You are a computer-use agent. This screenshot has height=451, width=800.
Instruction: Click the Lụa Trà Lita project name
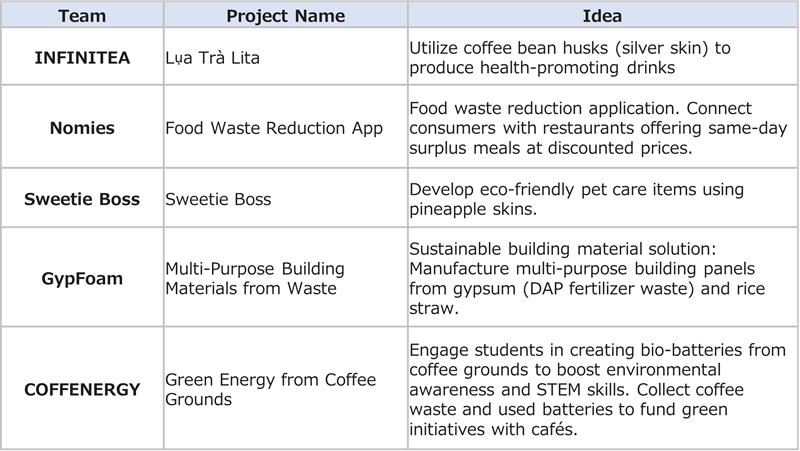tap(212, 58)
